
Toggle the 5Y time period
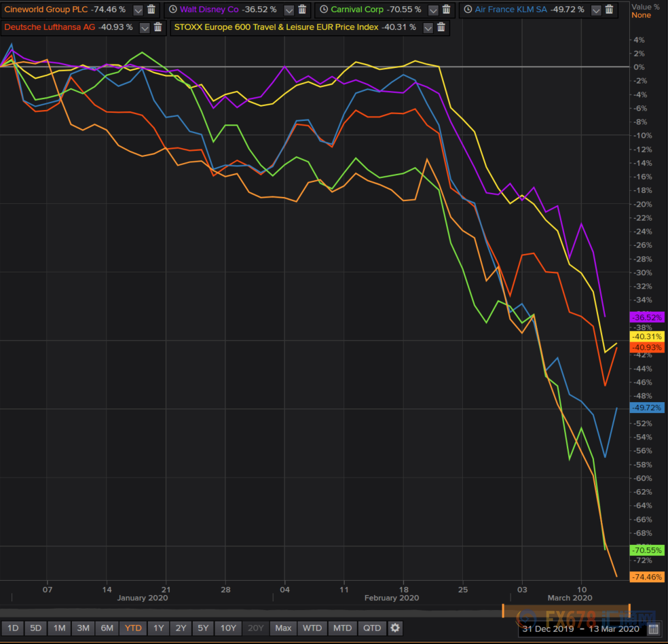click(x=203, y=628)
